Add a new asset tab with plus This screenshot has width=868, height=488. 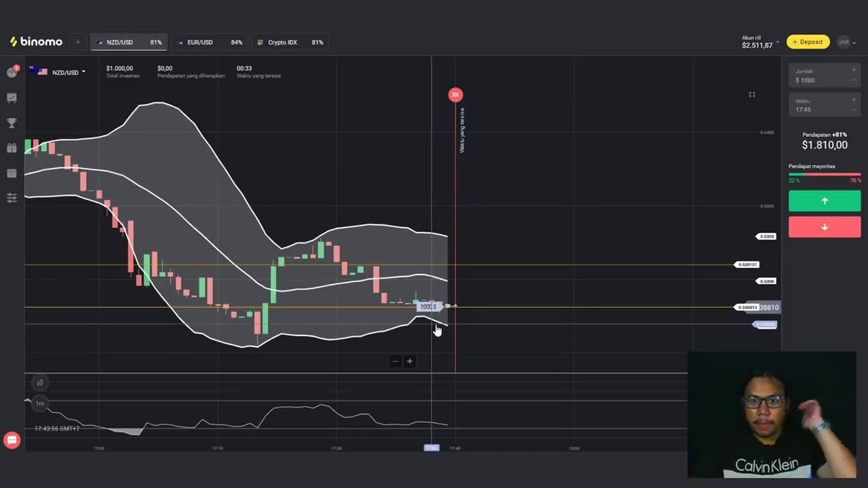[78, 42]
